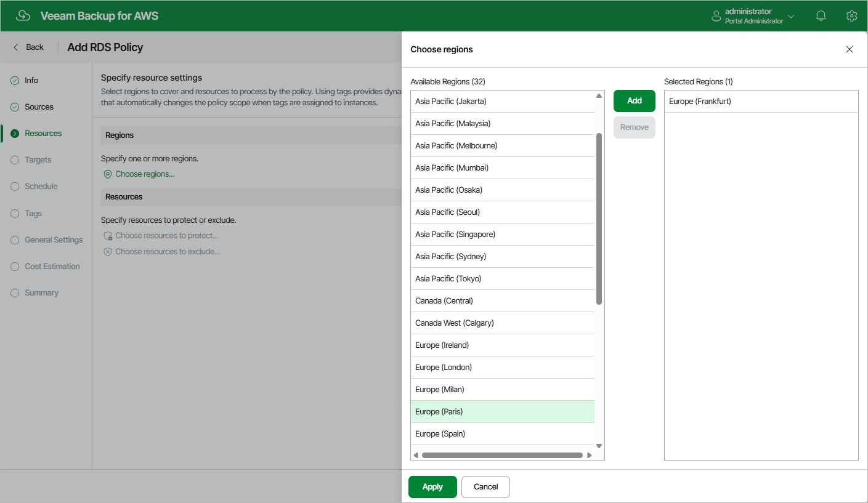The width and height of the screenshot is (868, 503).
Task: Select Europe (Spain) region
Action: pyautogui.click(x=503, y=434)
